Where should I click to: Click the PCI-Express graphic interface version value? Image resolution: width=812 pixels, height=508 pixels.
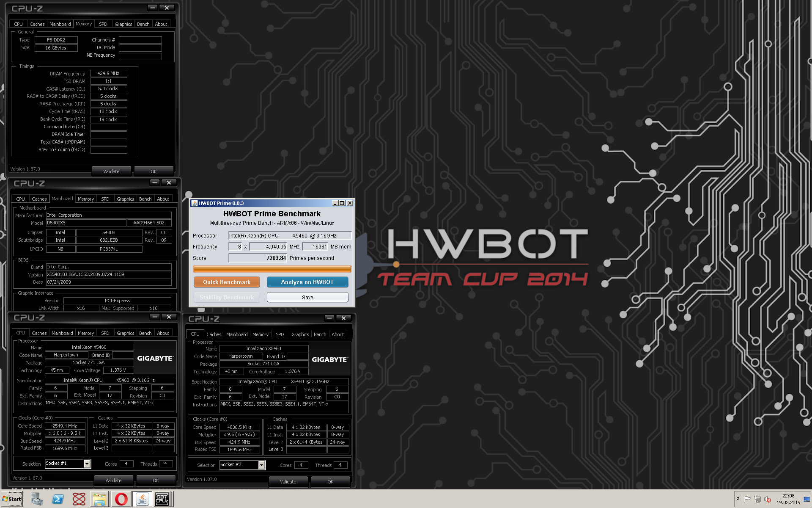[x=117, y=301]
